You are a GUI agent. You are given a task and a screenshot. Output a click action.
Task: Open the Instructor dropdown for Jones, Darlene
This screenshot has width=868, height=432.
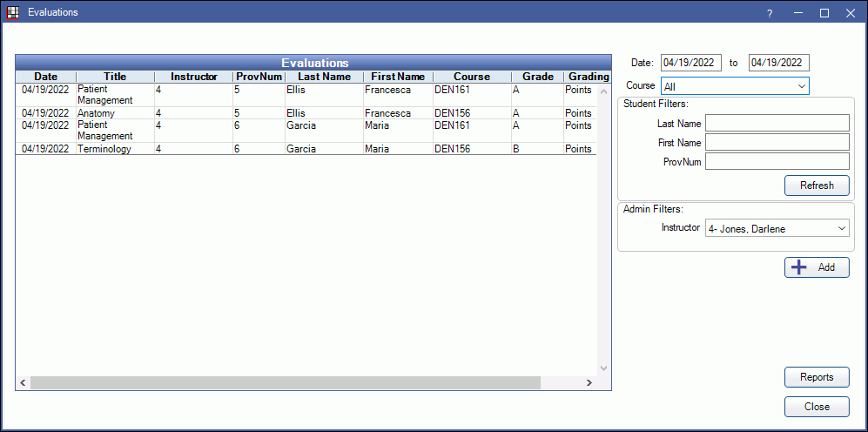click(x=777, y=228)
